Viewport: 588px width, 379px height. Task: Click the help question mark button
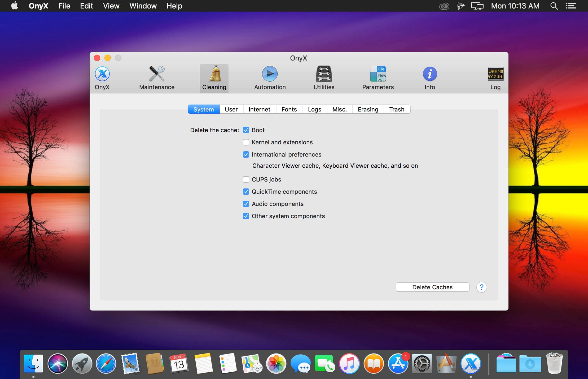tap(481, 287)
